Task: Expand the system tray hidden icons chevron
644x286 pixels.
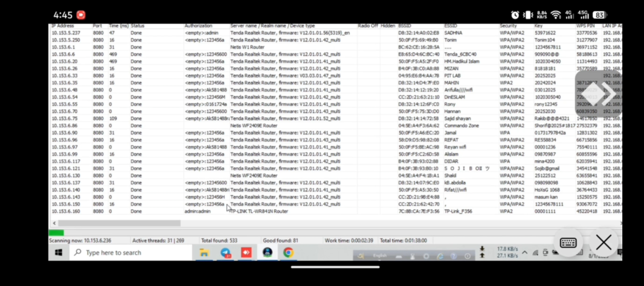Action: 525,253
